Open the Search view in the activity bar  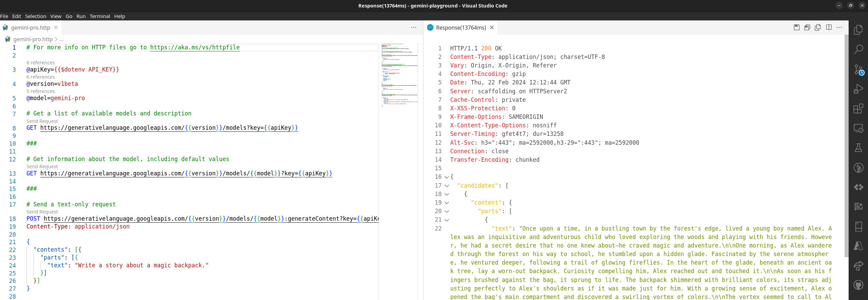tap(858, 50)
